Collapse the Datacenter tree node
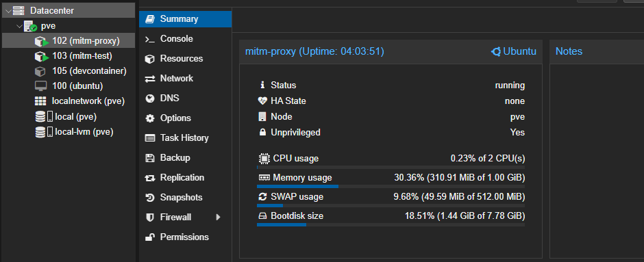Screen dimensions: 644x262 (x=8, y=11)
